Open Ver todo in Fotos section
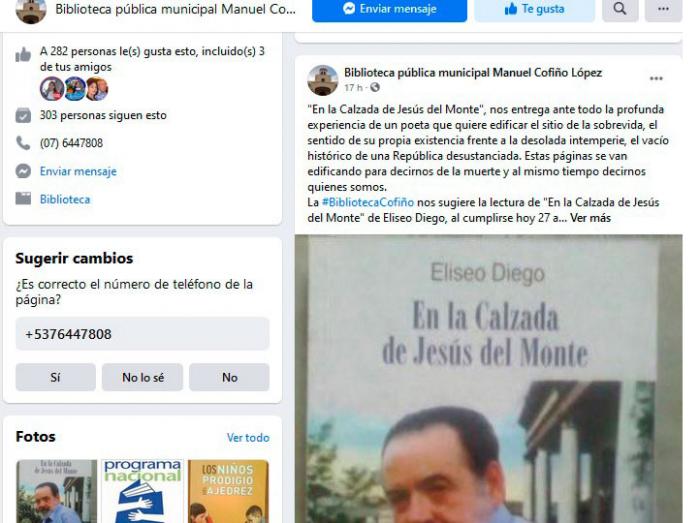700x523 pixels. point(248,438)
